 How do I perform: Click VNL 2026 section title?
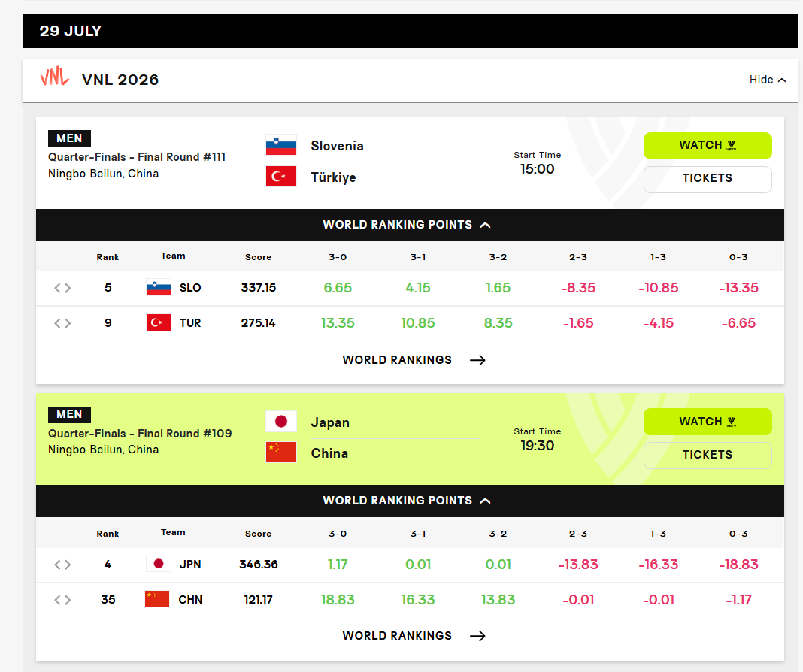coord(120,80)
